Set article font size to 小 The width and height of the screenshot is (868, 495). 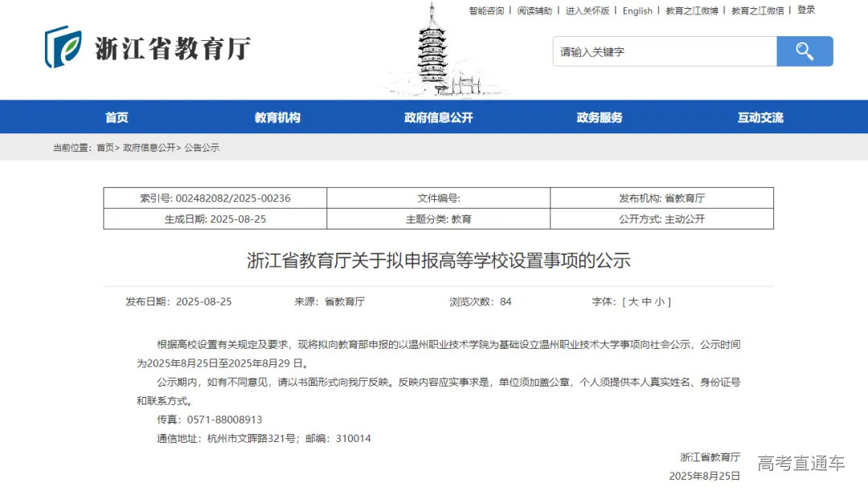pyautogui.click(x=663, y=301)
